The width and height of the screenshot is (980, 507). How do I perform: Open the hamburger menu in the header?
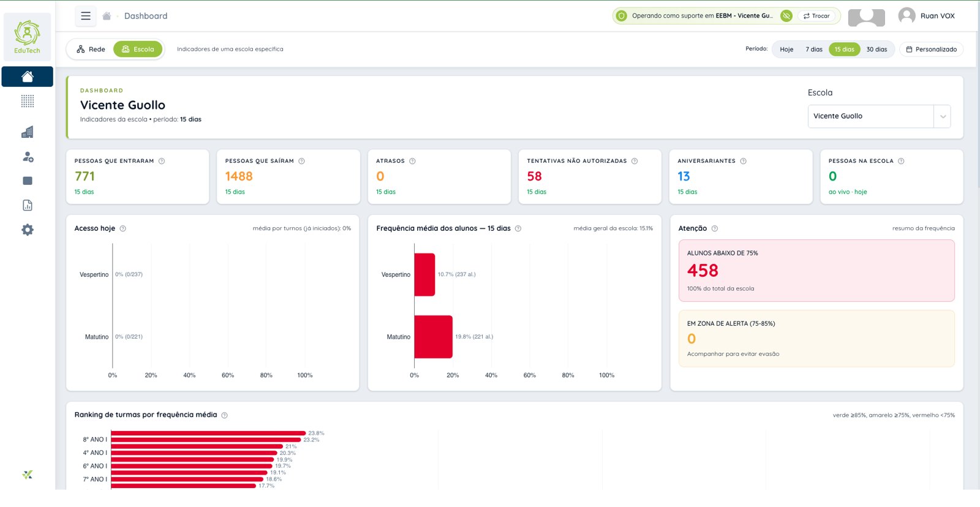pos(86,16)
